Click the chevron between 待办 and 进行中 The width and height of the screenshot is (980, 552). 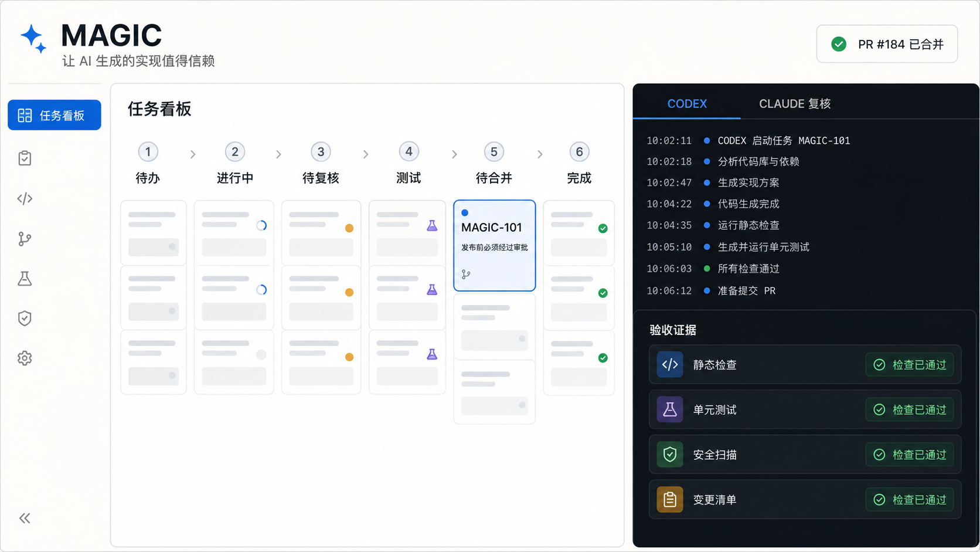click(x=193, y=154)
